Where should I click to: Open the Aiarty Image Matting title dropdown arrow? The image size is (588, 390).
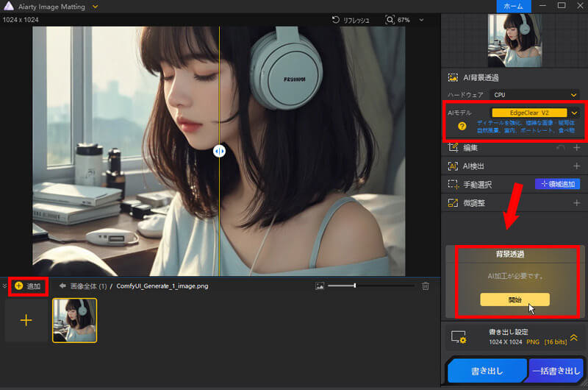96,7
